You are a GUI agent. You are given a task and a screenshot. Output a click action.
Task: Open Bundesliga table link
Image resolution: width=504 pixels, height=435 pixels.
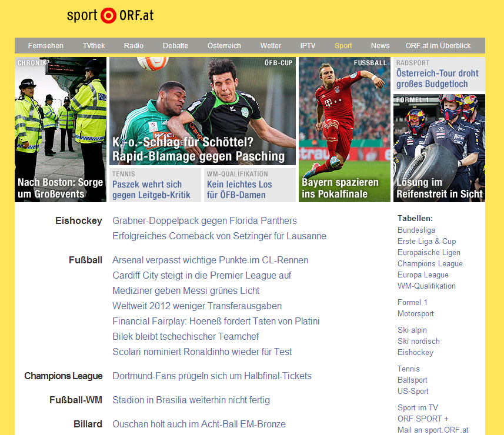(416, 230)
